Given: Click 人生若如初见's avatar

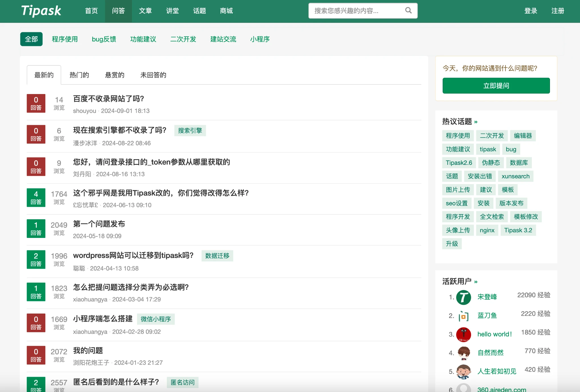Looking at the screenshot, I should pos(464,372).
